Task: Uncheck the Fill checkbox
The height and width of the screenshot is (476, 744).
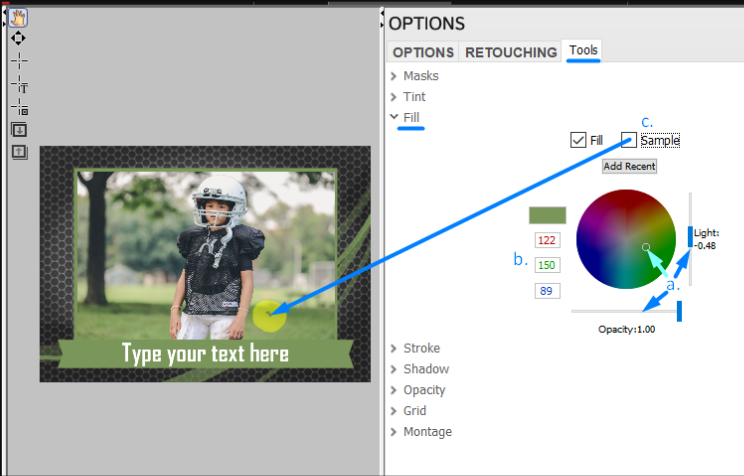Action: click(577, 140)
